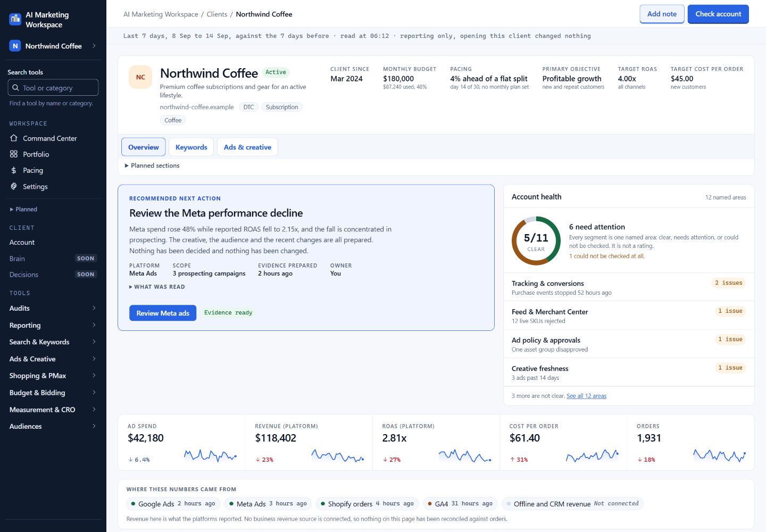Click the 4.00x target ROAS value

click(x=627, y=78)
